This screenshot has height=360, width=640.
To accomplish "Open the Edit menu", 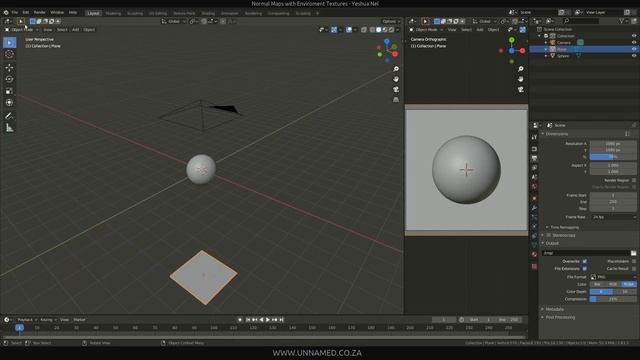I will coord(26,13).
